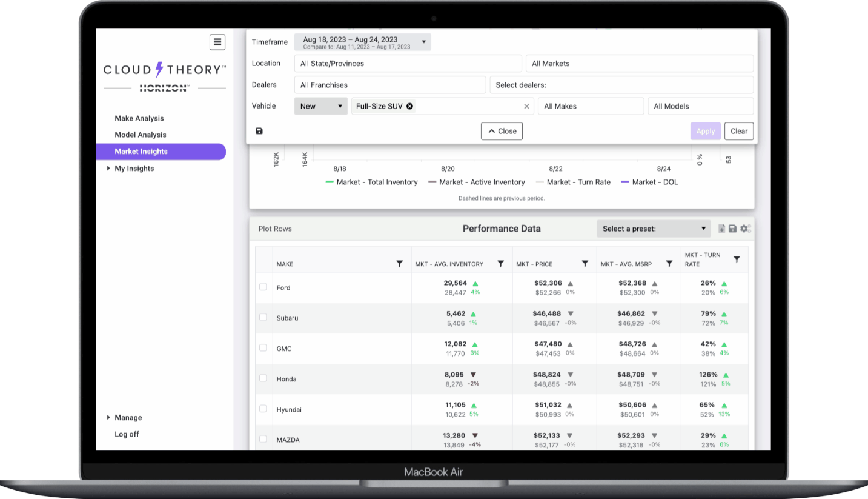Image resolution: width=868 pixels, height=499 pixels.
Task: Select the Hyundai row checkbox
Action: (x=263, y=409)
